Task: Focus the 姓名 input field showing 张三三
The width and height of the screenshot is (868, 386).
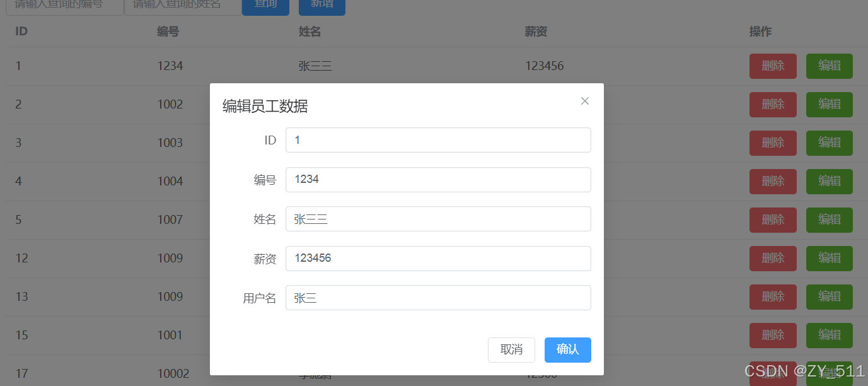Action: pos(438,219)
